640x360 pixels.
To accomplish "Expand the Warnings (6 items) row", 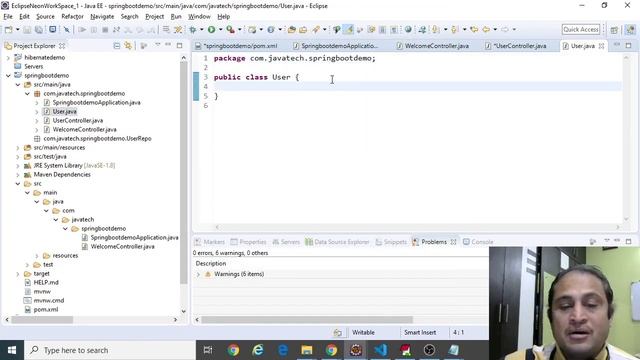I will [x=198, y=274].
